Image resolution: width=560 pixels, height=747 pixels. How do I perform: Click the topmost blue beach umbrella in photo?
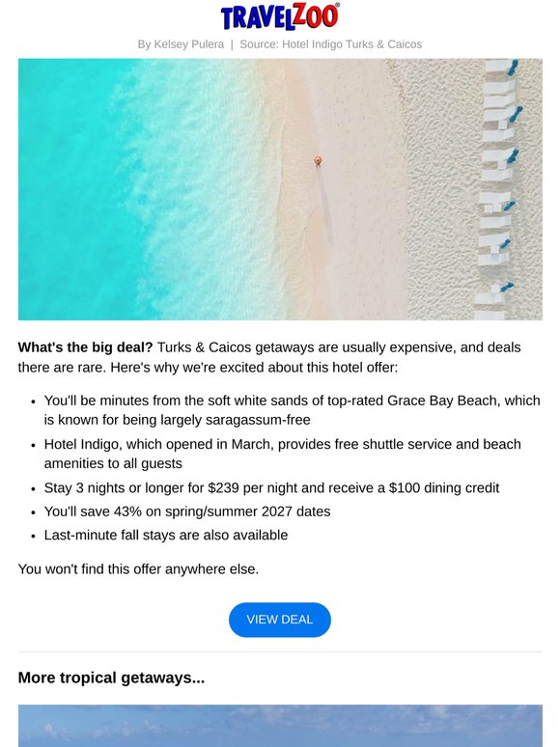coord(513,68)
